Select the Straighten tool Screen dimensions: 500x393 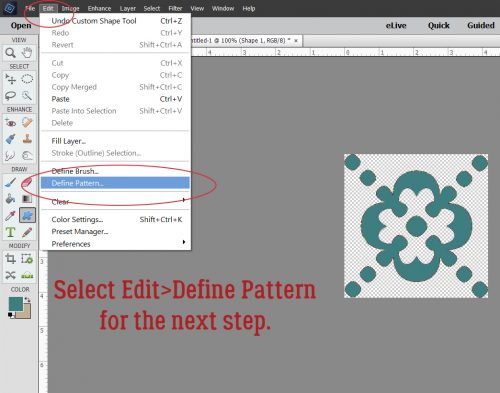tap(27, 275)
